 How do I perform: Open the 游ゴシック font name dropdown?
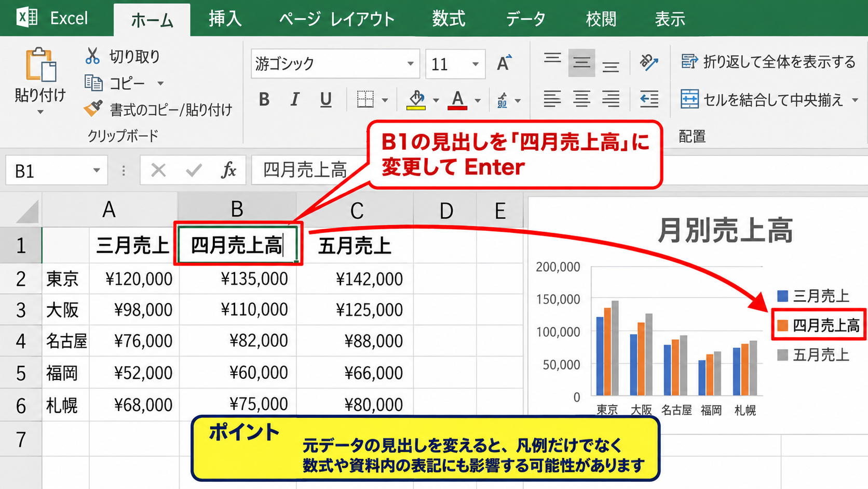(410, 63)
